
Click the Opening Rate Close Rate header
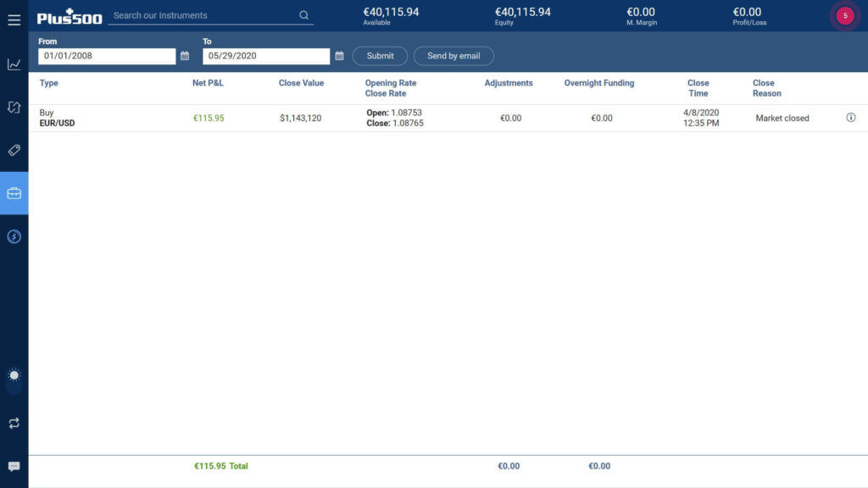pos(390,88)
